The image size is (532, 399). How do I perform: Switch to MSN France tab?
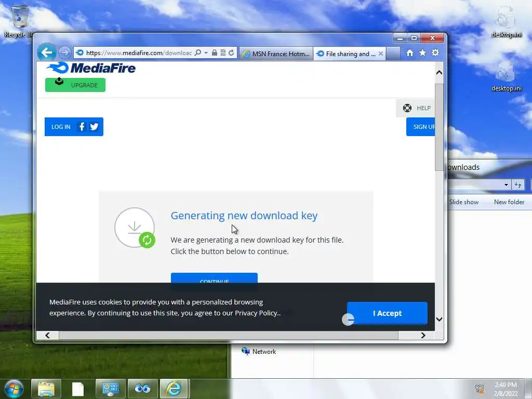point(276,54)
